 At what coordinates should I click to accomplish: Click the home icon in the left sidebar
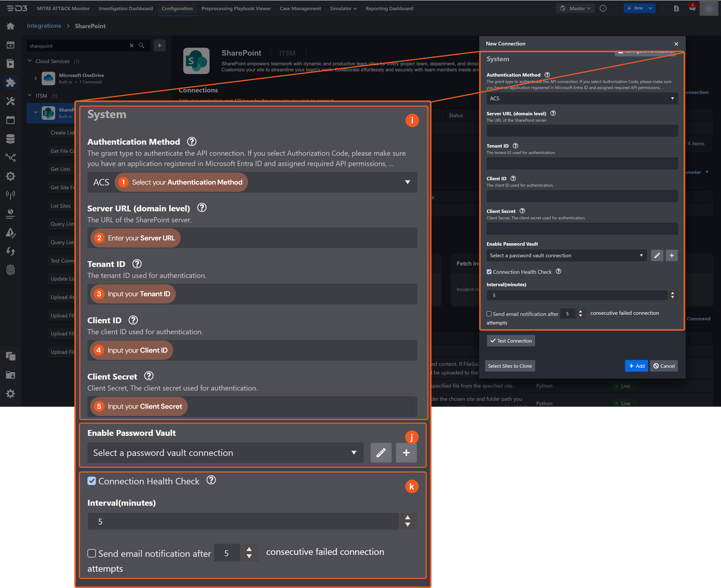pos(11,26)
